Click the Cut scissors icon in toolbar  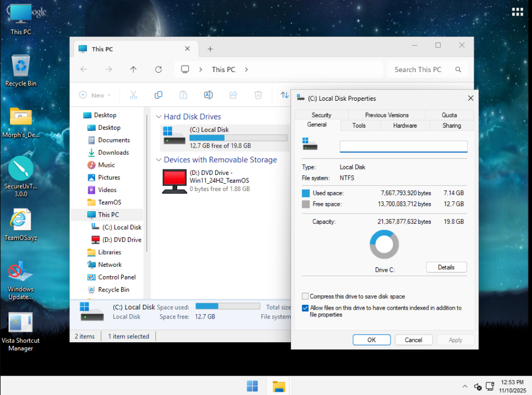tap(133, 95)
